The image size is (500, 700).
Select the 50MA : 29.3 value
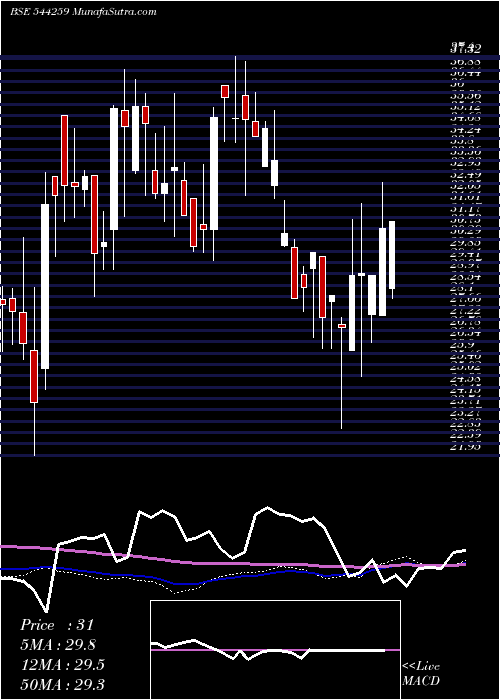pyautogui.click(x=62, y=683)
